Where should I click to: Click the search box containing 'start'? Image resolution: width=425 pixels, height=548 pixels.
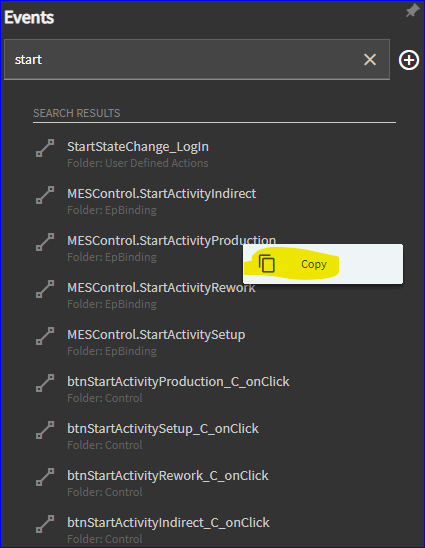point(197,59)
